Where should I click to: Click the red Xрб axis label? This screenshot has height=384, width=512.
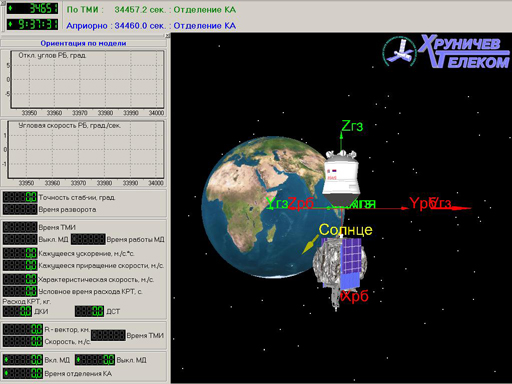pyautogui.click(x=354, y=296)
